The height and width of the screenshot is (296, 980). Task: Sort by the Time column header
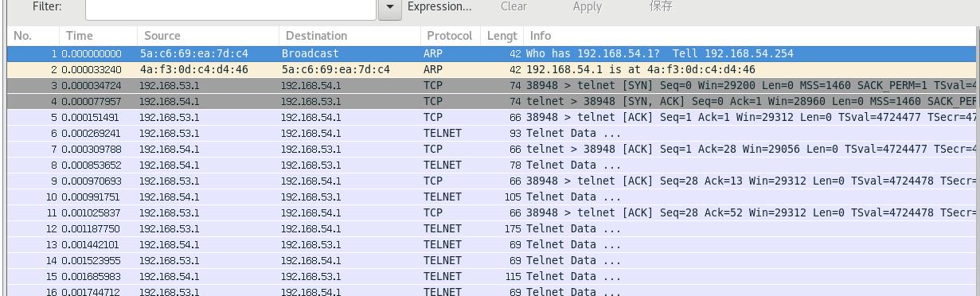99,36
